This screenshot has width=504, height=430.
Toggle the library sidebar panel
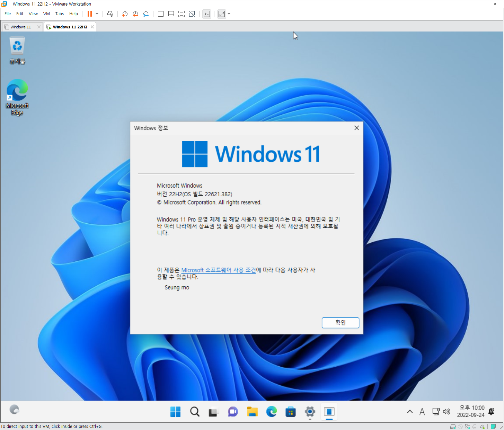point(161,14)
